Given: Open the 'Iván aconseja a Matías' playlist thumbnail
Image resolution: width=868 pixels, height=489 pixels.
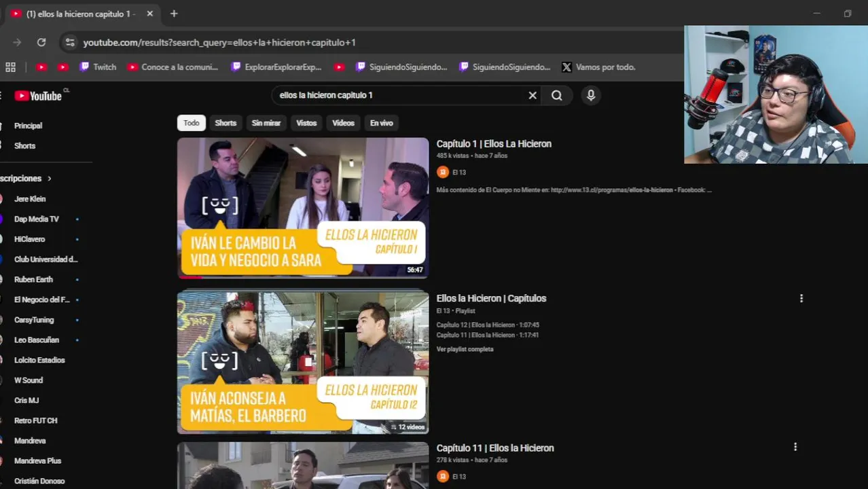Looking at the screenshot, I should 303,363.
